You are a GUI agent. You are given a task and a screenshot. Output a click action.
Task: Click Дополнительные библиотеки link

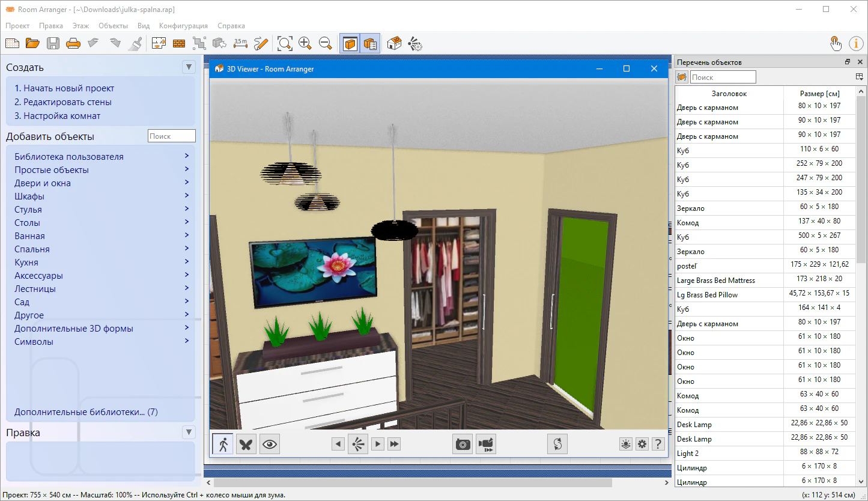86,412
